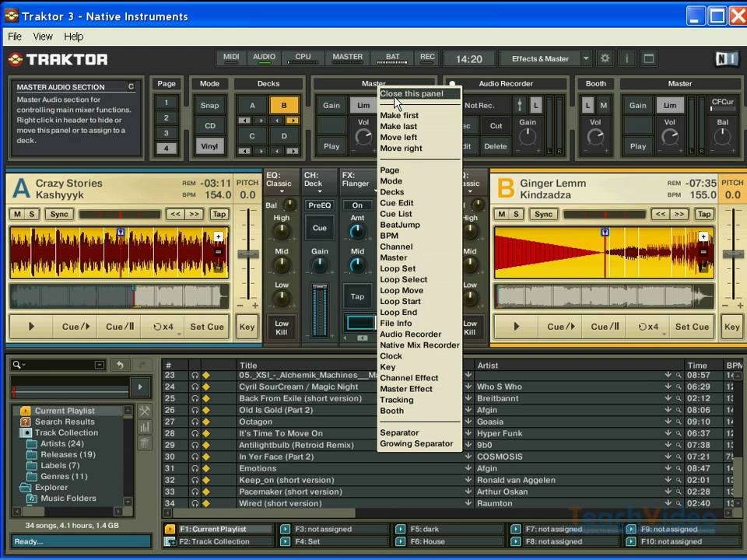Click Deck A Tap button

(x=219, y=215)
